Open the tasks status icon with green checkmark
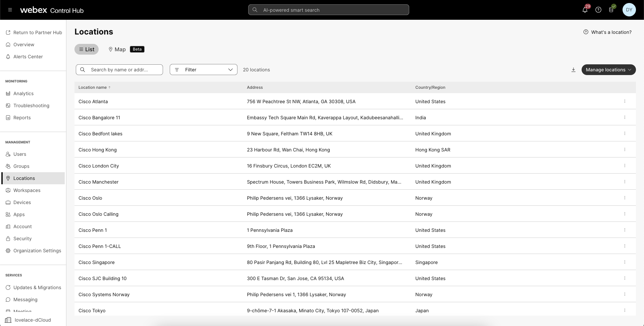The height and width of the screenshot is (326, 644). [x=611, y=10]
